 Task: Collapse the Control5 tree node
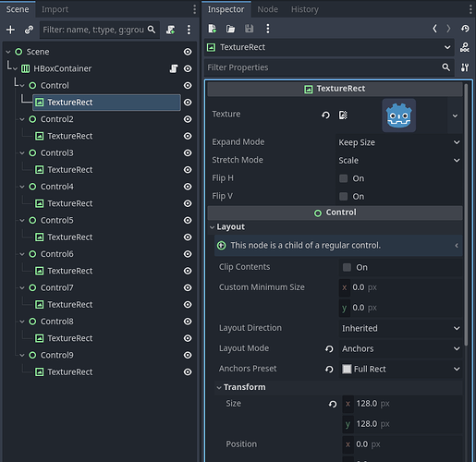click(x=22, y=221)
